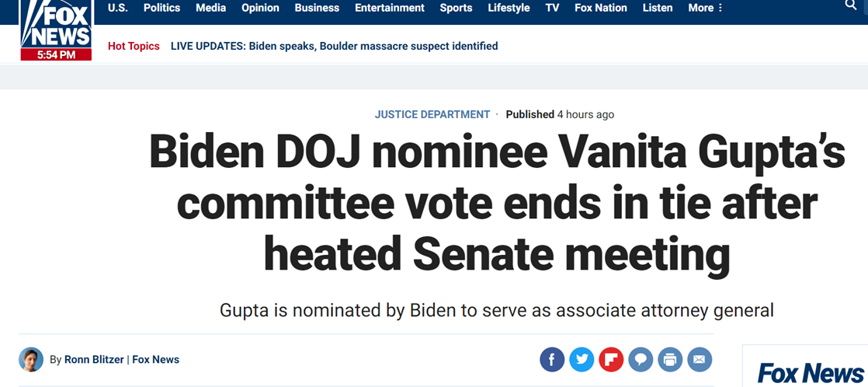Open the comments bubble icon

tap(641, 360)
